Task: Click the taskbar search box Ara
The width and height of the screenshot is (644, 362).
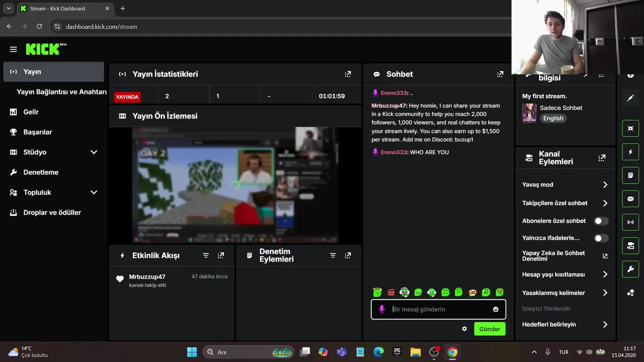Action: (x=249, y=352)
